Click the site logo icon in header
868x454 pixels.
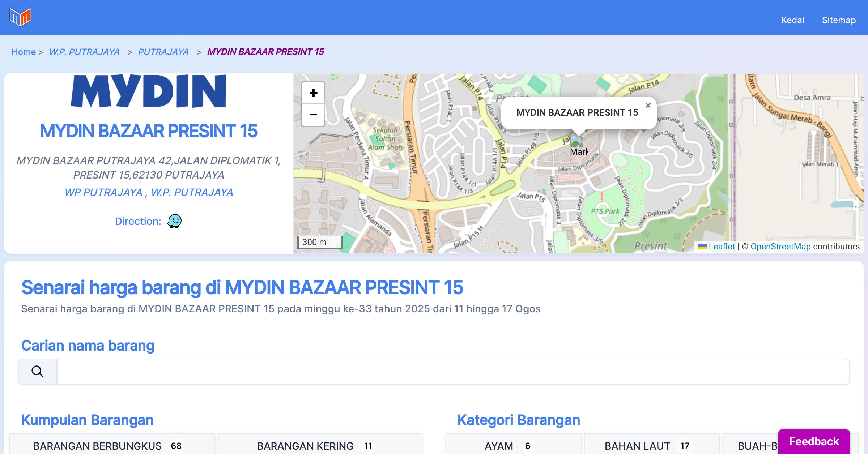pyautogui.click(x=20, y=17)
